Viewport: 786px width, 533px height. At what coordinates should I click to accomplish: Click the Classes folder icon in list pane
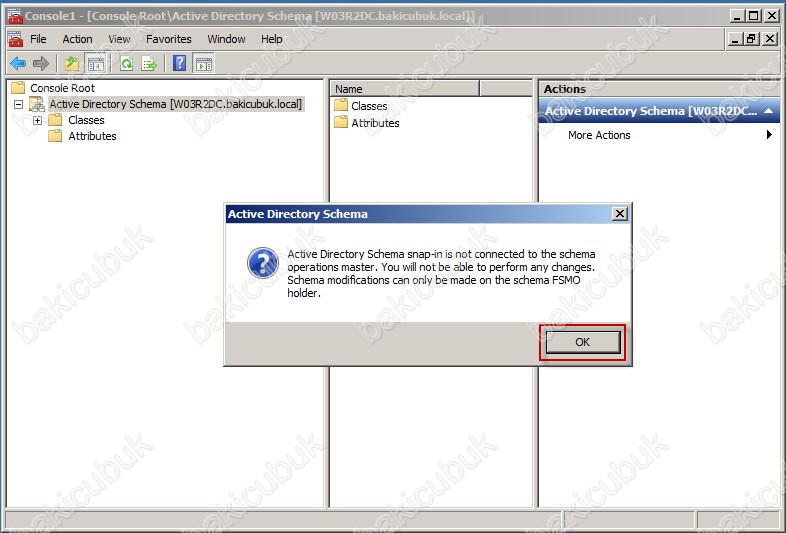click(x=341, y=105)
